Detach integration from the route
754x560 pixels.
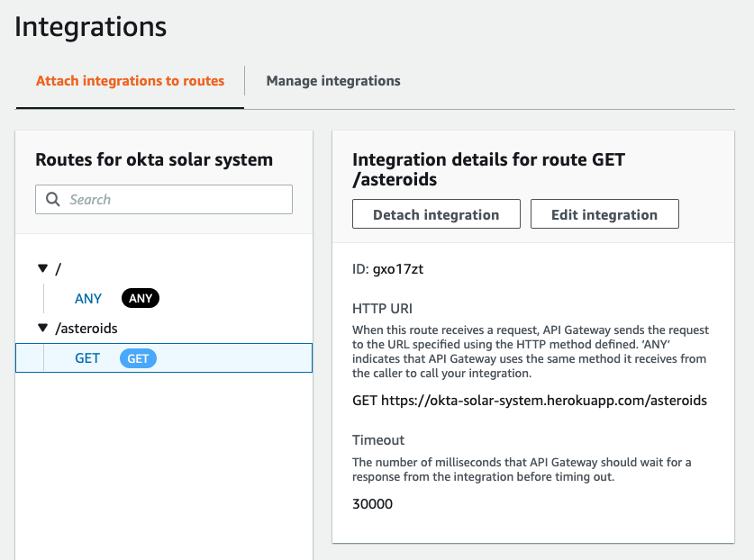pyautogui.click(x=436, y=214)
